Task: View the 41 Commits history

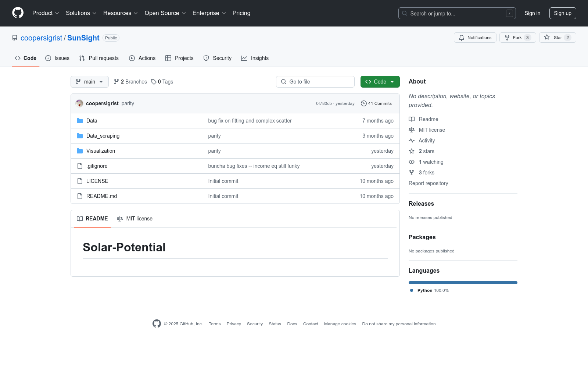Action: pos(376,103)
